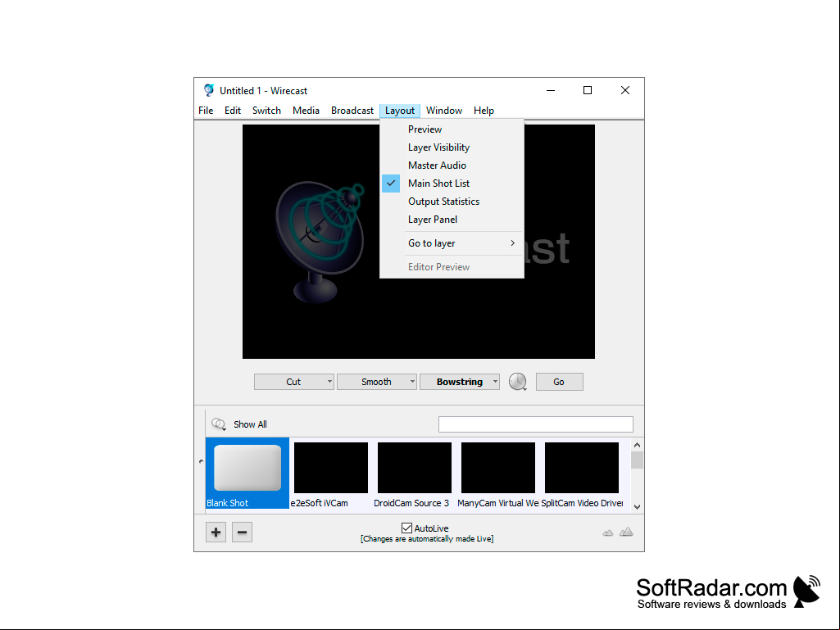Select the DroidCam Source 3 shot

click(414, 473)
